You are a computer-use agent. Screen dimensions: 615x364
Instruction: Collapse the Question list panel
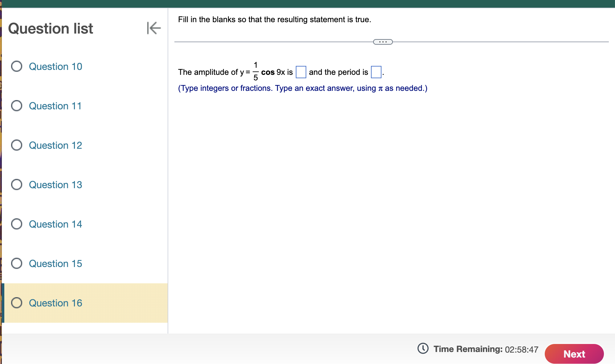[154, 28]
